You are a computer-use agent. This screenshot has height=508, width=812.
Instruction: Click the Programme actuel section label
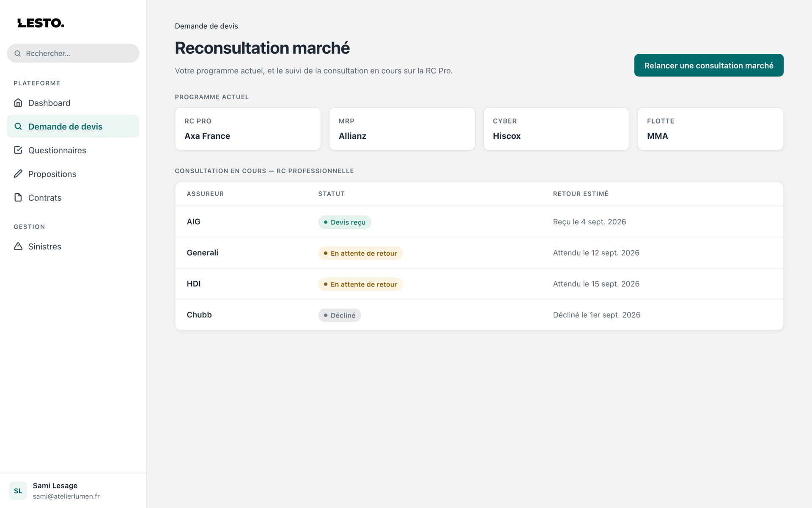pyautogui.click(x=212, y=97)
